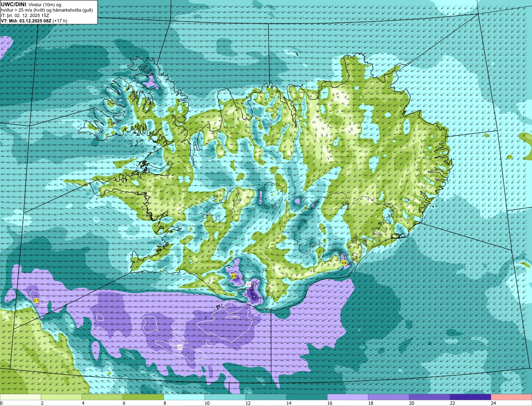Click the "IT: þri. 02. 12. 2025 15Z" line
Viewport: 532px width, 406px height.
(x=25, y=15)
